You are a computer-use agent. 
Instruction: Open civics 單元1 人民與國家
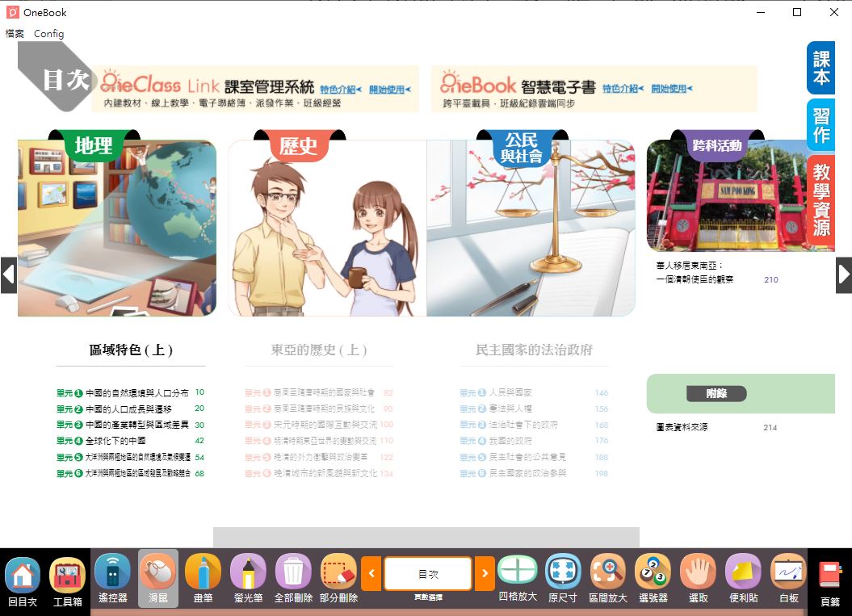click(x=534, y=392)
